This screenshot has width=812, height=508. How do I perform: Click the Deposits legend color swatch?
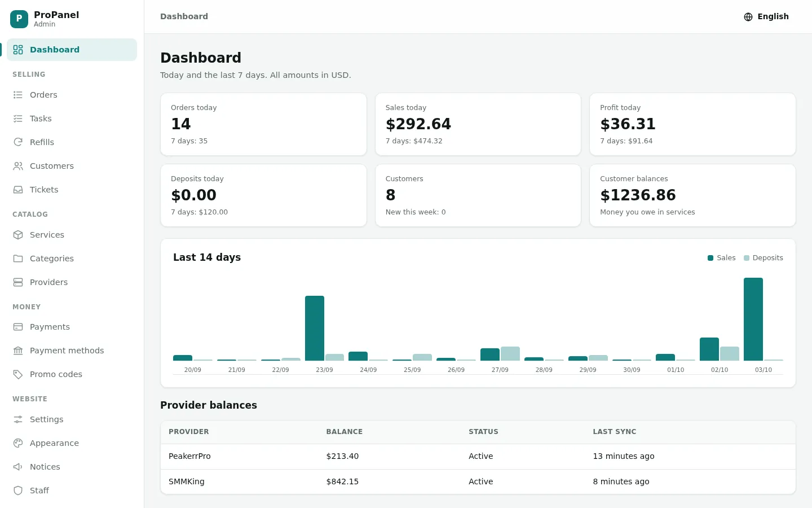pyautogui.click(x=747, y=258)
